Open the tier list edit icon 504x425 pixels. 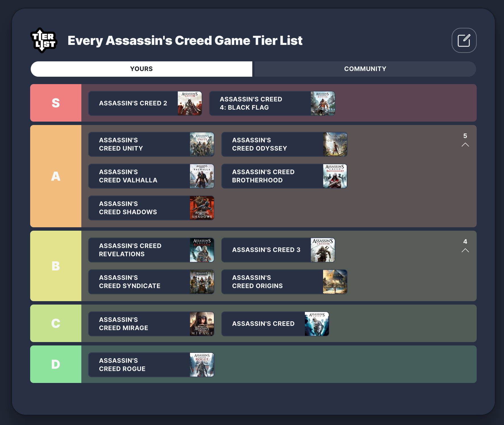[x=464, y=40]
